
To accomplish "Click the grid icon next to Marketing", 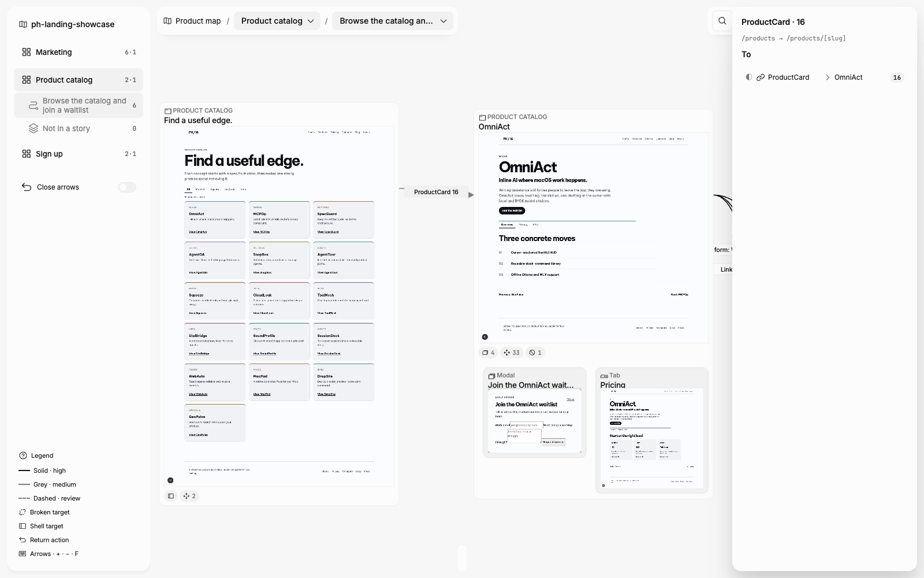I will tap(27, 52).
